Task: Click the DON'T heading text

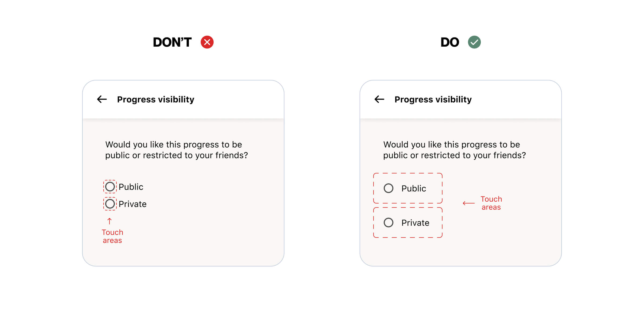Action: click(x=172, y=42)
